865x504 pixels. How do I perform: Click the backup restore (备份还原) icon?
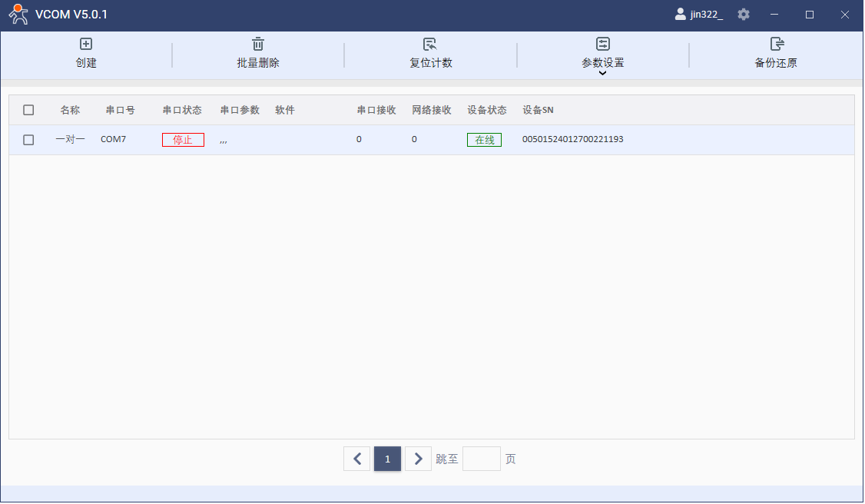[776, 45]
